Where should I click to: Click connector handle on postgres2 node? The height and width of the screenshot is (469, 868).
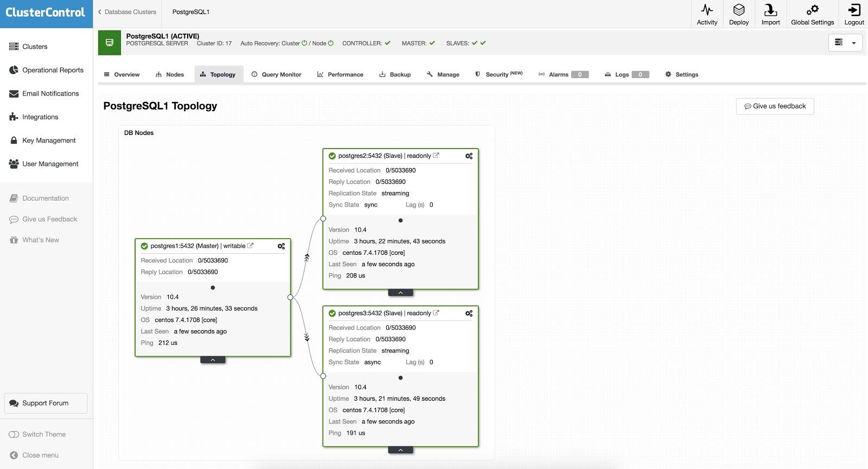pyautogui.click(x=323, y=219)
